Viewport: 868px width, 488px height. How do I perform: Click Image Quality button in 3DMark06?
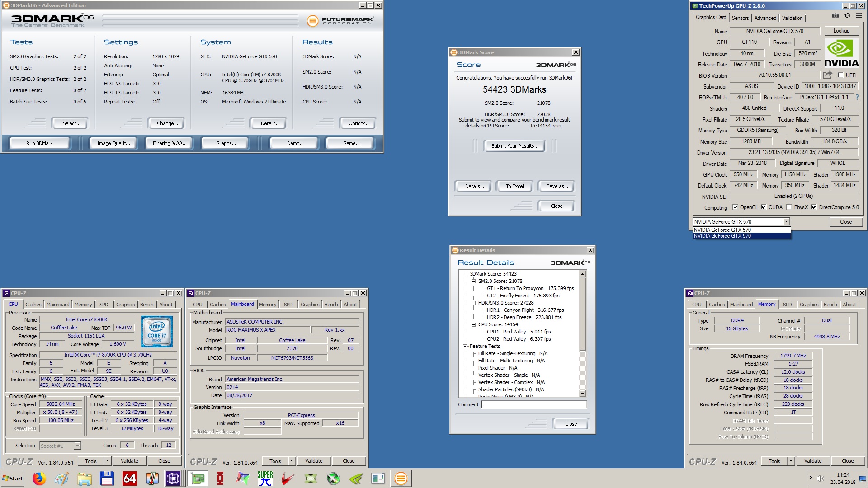[x=114, y=143]
